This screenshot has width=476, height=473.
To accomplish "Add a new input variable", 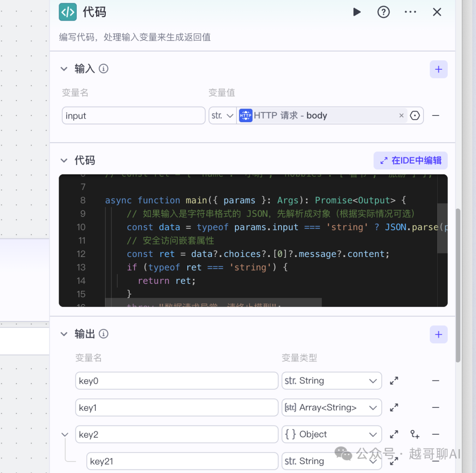I will point(439,70).
